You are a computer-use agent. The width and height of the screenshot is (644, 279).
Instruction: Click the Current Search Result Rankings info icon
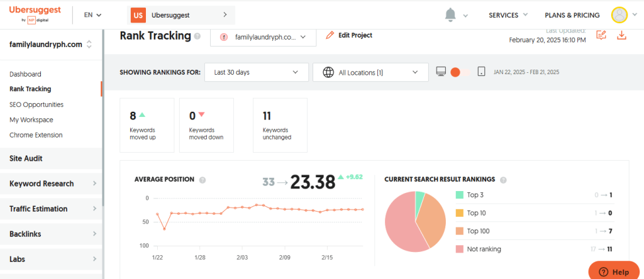(504, 180)
